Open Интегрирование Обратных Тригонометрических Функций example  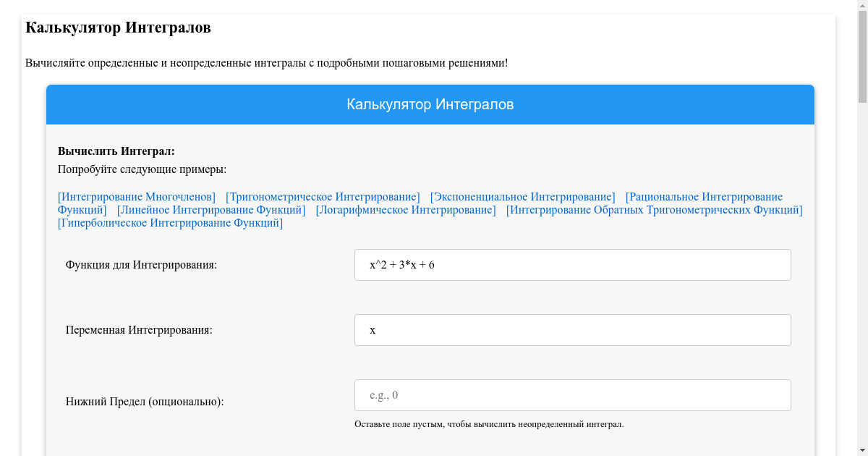pyautogui.click(x=654, y=210)
